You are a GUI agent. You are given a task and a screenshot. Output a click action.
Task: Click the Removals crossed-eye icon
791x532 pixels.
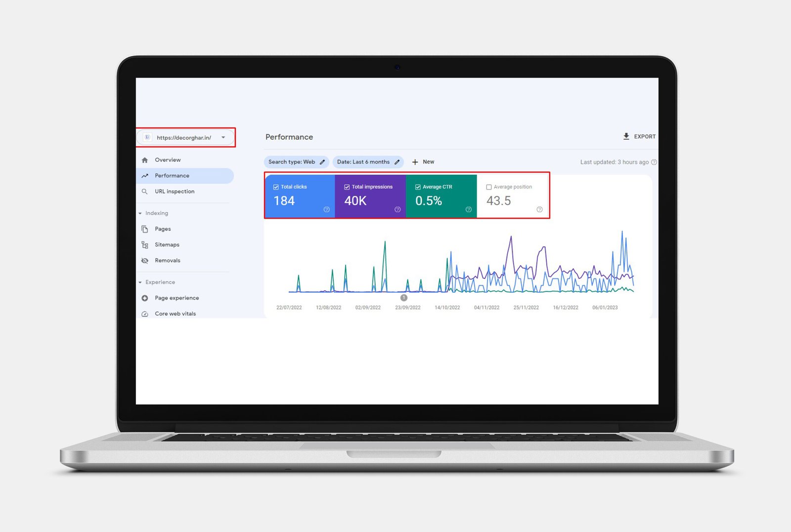pos(145,261)
